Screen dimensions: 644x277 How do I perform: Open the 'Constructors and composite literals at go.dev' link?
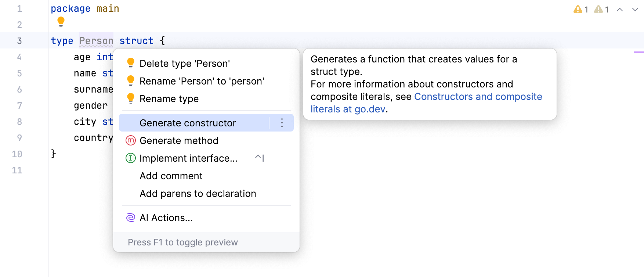(478, 97)
